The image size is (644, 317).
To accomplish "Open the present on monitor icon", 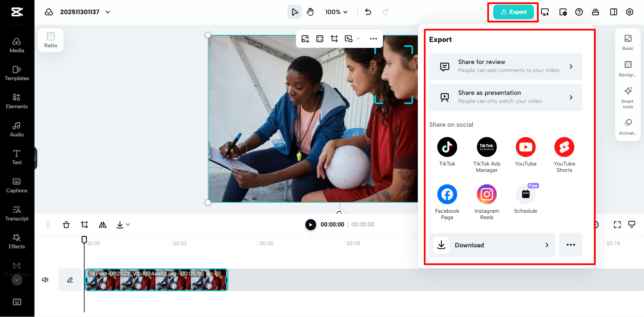I will pos(545,12).
